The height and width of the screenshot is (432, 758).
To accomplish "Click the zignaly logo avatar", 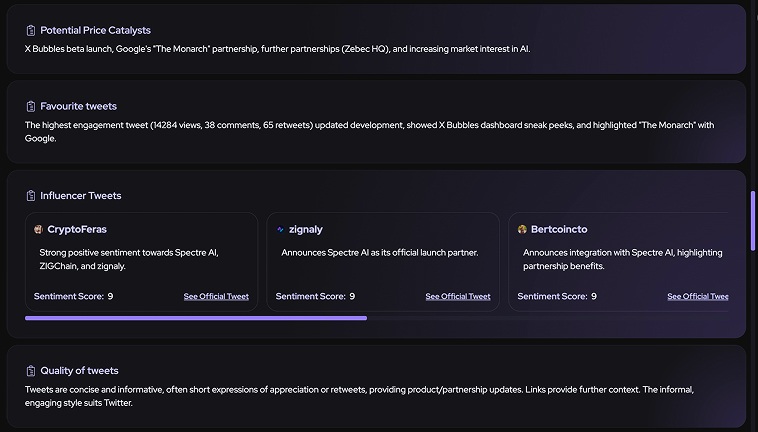I will pyautogui.click(x=280, y=230).
